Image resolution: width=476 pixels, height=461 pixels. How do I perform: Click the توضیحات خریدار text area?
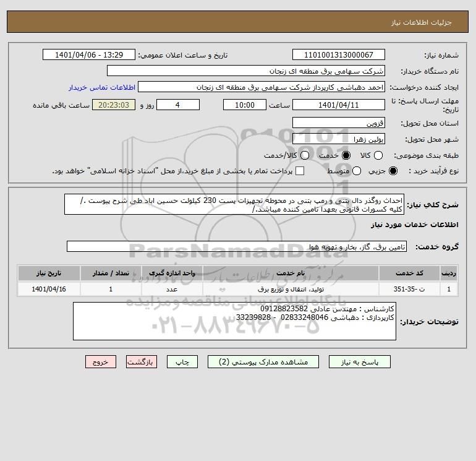(234, 321)
